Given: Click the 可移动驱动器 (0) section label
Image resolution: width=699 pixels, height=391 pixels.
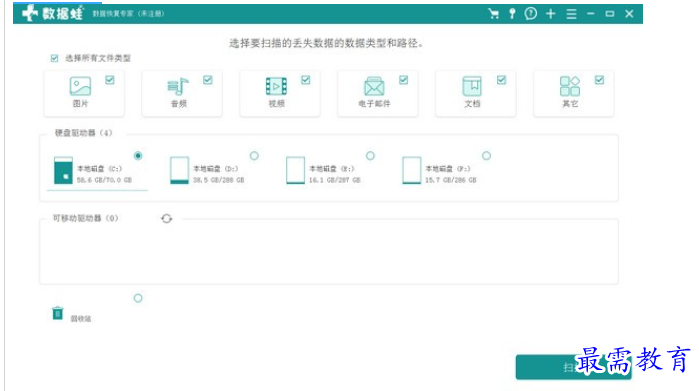Looking at the screenshot, I should (x=85, y=218).
